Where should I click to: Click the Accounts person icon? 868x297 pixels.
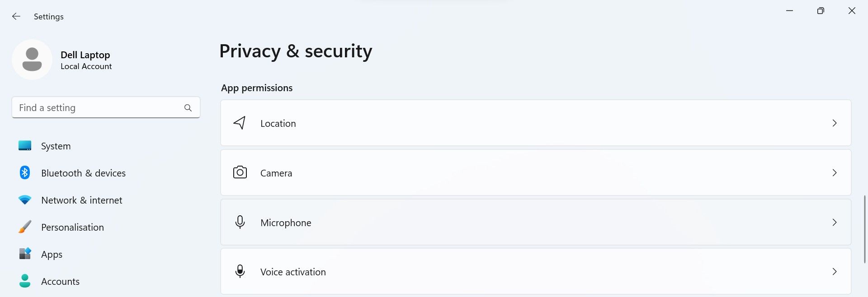coord(25,281)
